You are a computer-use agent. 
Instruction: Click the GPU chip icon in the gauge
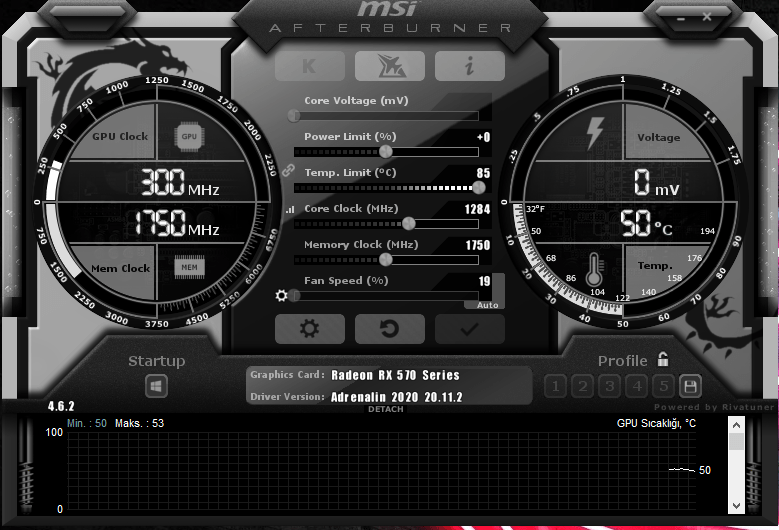189,137
